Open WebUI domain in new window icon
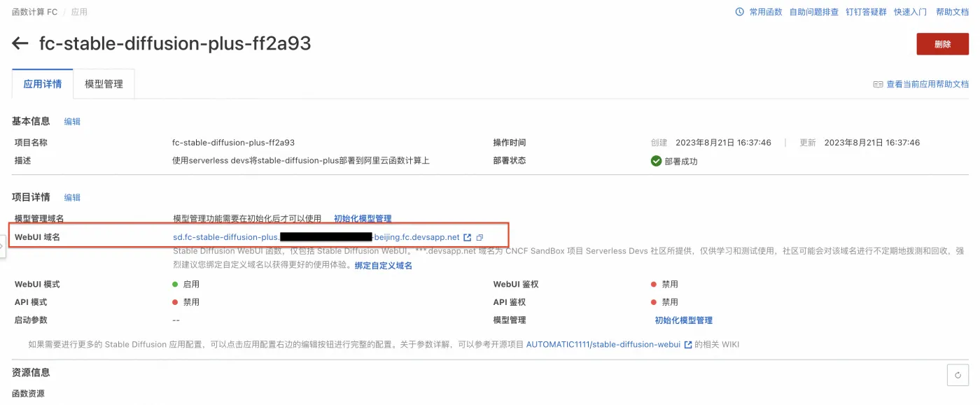The height and width of the screenshot is (405, 980). point(468,238)
